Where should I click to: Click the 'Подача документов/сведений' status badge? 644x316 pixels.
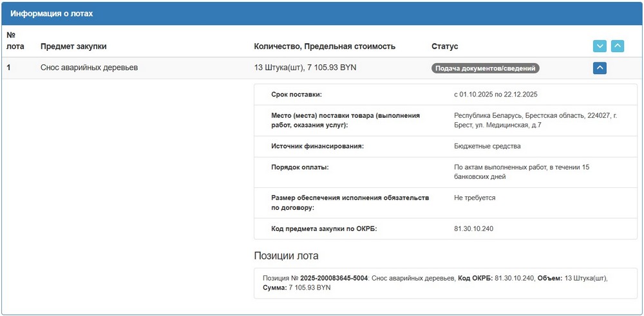click(x=485, y=68)
